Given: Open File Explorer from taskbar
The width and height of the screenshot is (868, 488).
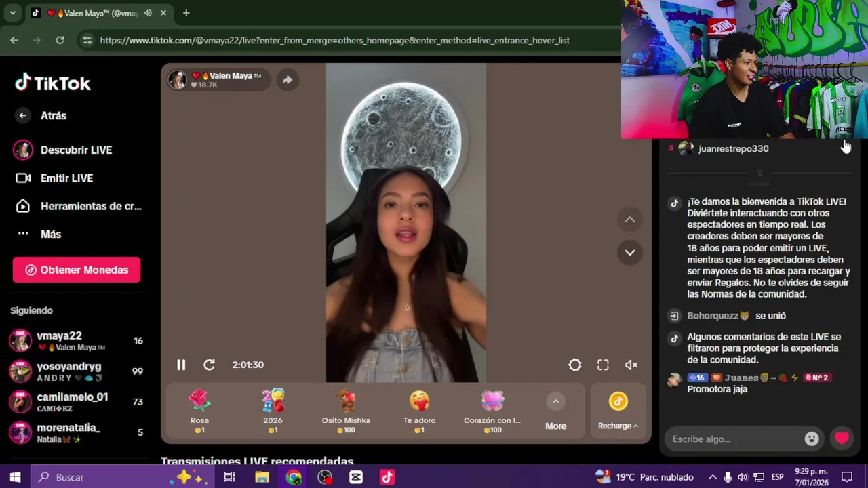Looking at the screenshot, I should 262,477.
